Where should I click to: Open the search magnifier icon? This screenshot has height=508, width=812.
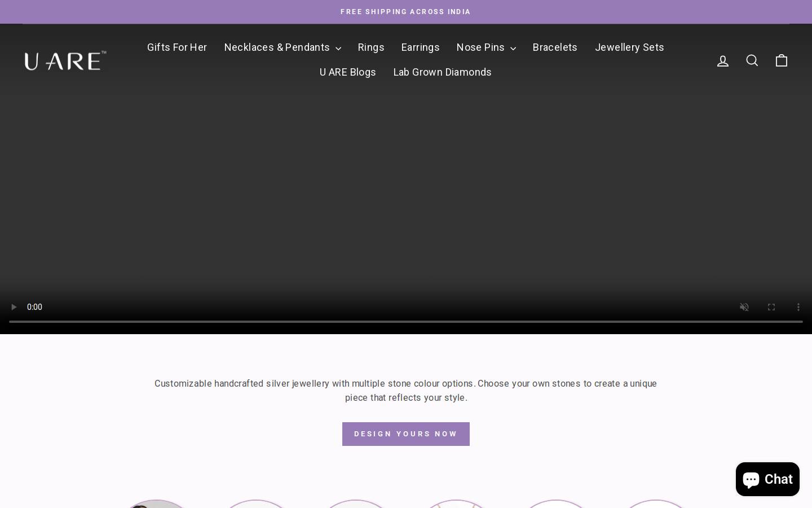(752, 60)
